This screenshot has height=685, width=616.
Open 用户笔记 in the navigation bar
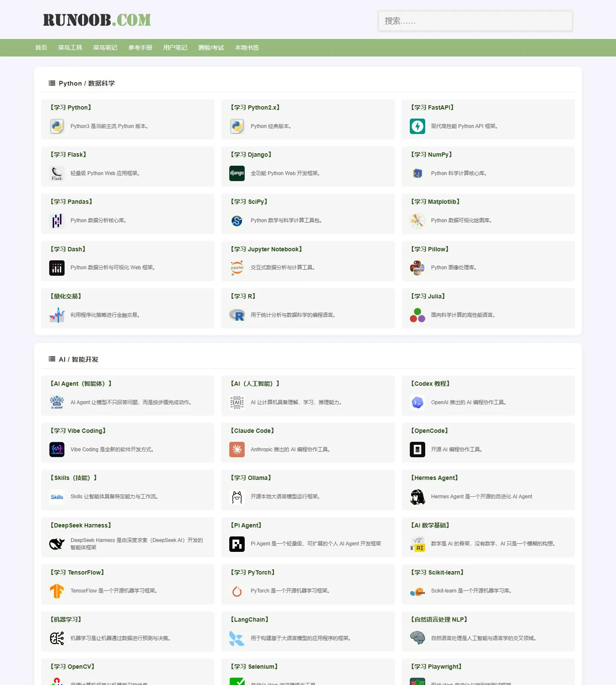(175, 48)
